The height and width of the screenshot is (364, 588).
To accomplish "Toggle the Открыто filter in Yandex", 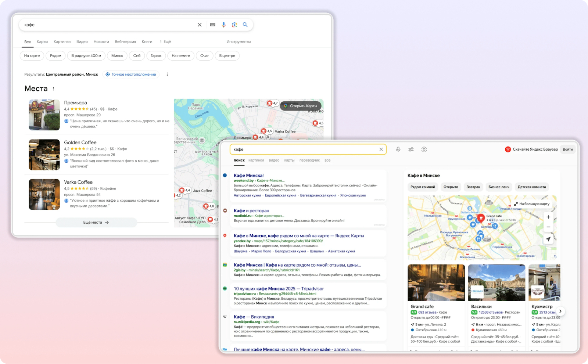I will pyautogui.click(x=451, y=187).
